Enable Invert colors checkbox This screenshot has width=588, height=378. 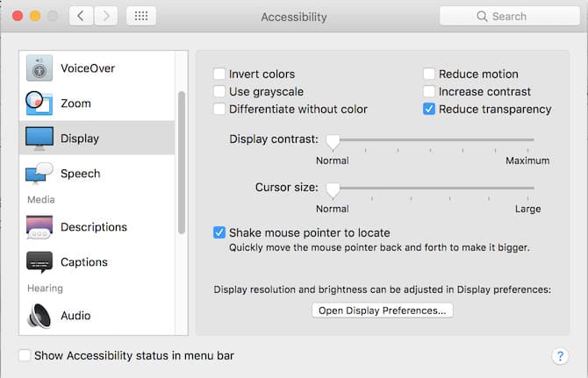[220, 75]
